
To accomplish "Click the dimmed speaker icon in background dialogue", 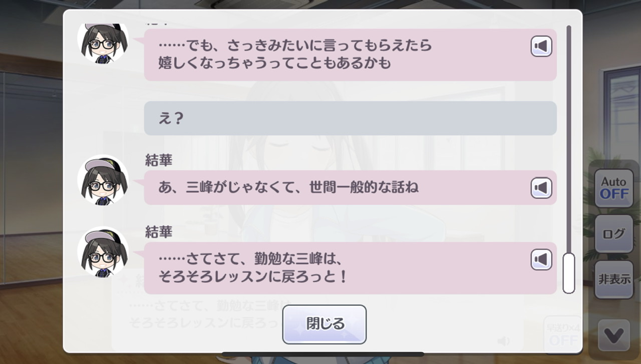I will pyautogui.click(x=504, y=341).
